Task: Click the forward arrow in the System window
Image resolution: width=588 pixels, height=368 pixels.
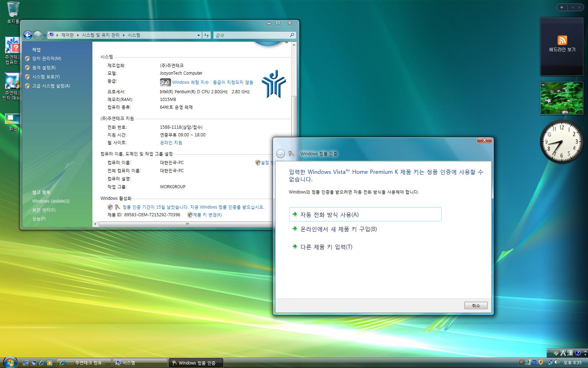Action: tap(37, 35)
